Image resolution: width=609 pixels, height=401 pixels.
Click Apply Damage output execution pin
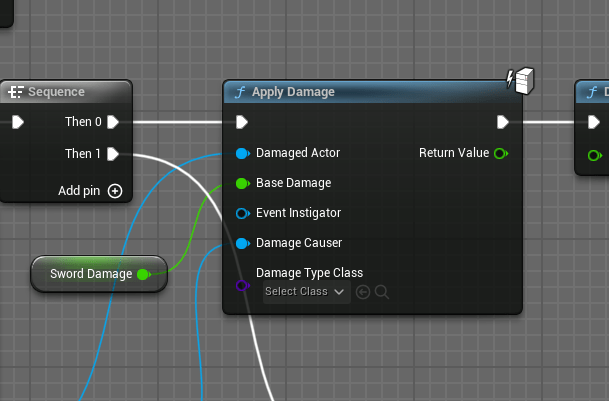tap(503, 122)
